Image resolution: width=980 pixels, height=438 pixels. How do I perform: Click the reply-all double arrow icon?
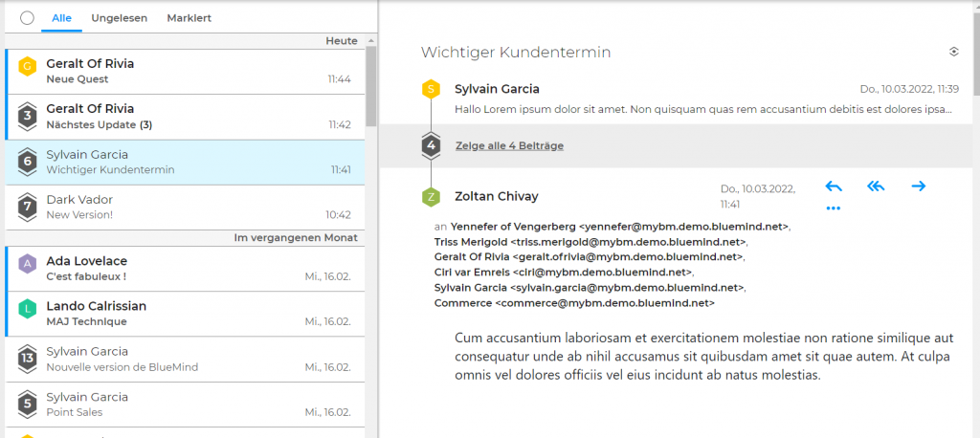[x=876, y=186]
